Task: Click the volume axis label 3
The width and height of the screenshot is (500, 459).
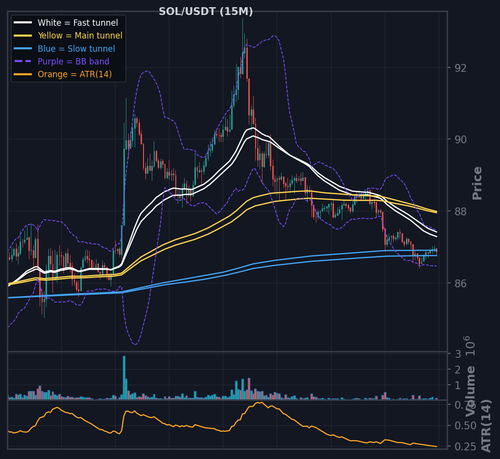Action: [x=458, y=354]
